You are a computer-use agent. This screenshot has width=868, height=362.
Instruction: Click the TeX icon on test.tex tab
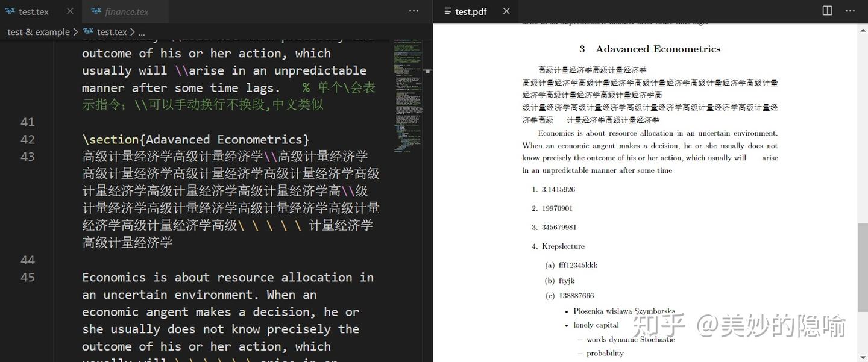(x=10, y=11)
